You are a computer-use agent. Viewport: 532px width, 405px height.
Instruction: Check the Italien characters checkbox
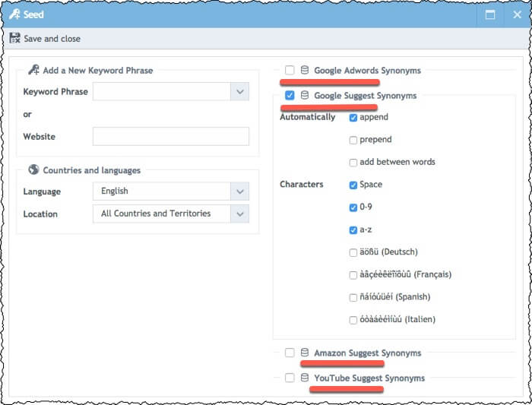point(353,320)
